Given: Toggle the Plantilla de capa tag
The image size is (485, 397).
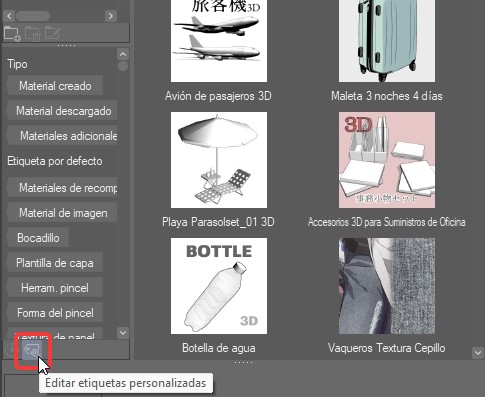Looking at the screenshot, I should 55,263.
